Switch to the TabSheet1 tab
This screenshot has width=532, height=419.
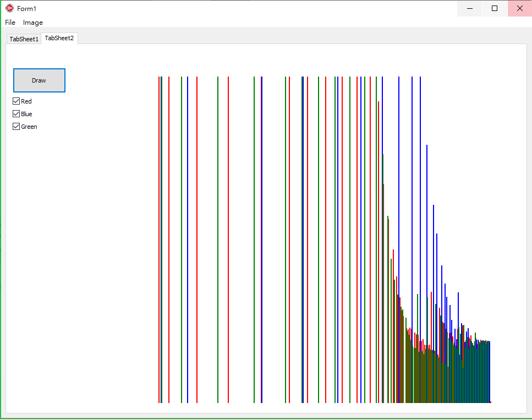[24, 39]
